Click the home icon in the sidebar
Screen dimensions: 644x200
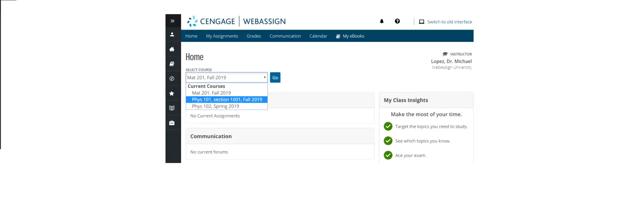pyautogui.click(x=172, y=49)
